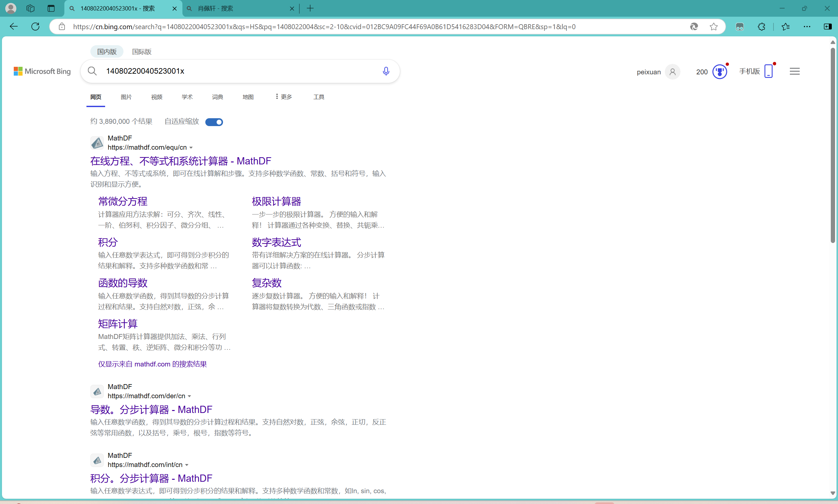This screenshot has height=504, width=838.
Task: Click the page vertical scrollbar thumb
Action: [x=832, y=145]
